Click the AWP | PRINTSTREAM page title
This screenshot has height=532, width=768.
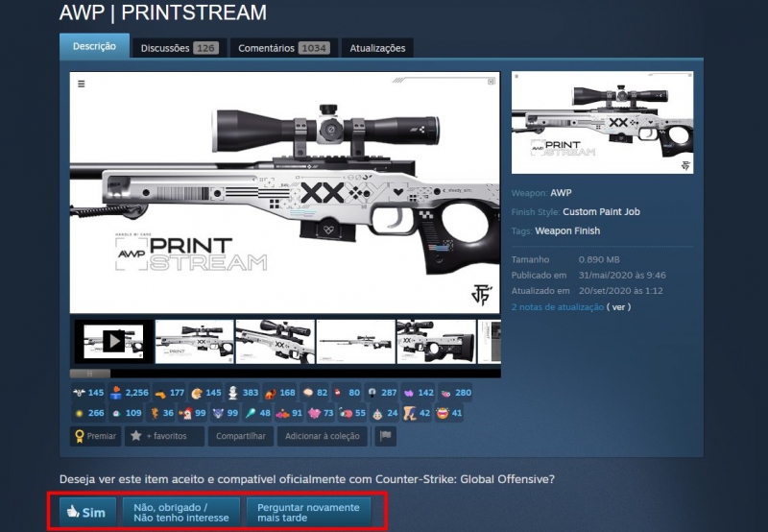163,12
